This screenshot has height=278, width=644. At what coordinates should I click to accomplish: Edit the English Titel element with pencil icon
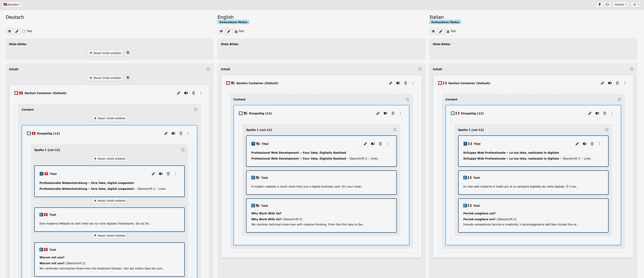point(365,144)
